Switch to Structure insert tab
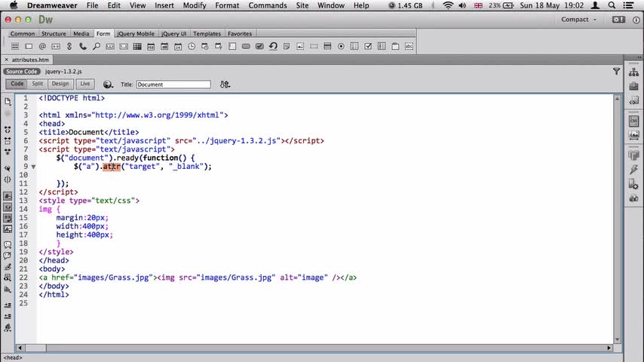This screenshot has width=644, height=362. pyautogui.click(x=54, y=34)
